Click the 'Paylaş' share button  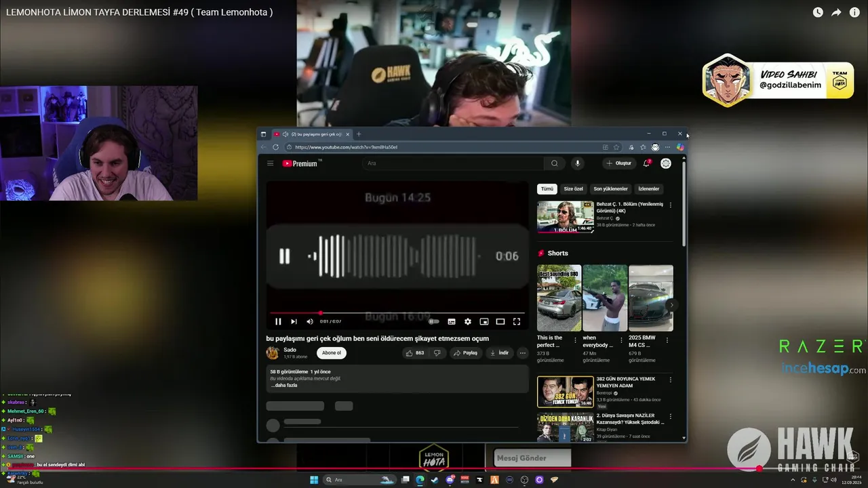465,353
